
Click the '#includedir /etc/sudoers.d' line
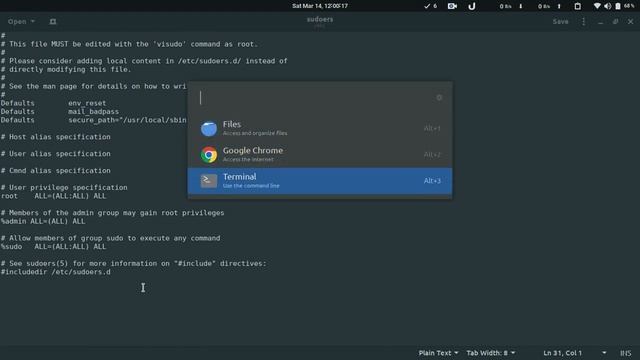pos(56,272)
